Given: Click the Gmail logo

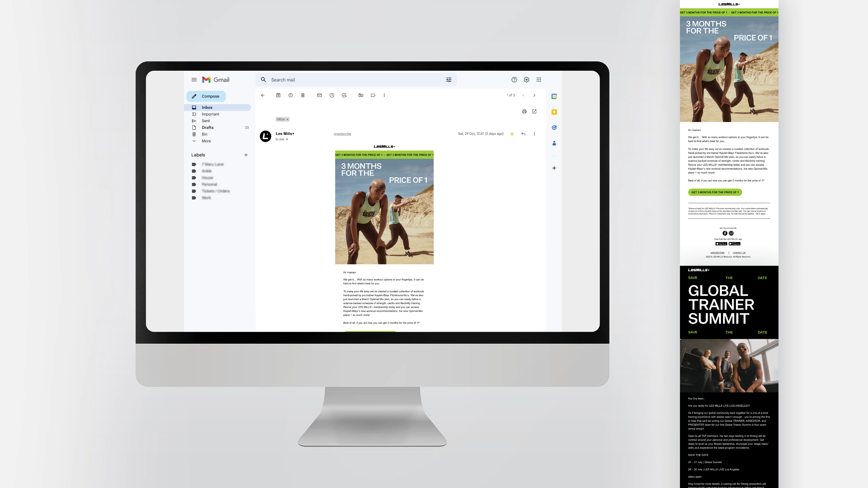Looking at the screenshot, I should point(216,80).
